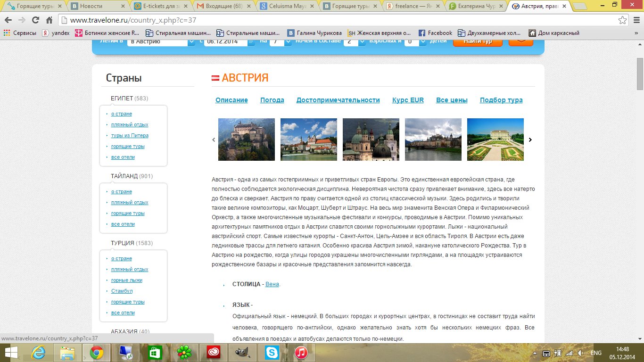
Task: Open the Двухкамерные хол... bookmark
Action: click(x=489, y=33)
